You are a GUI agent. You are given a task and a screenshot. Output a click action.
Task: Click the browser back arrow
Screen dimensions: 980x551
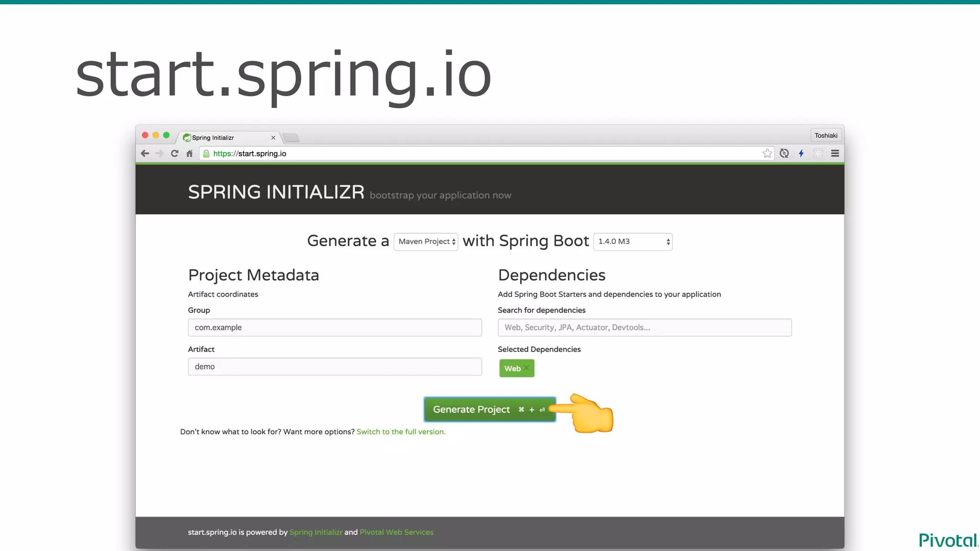[145, 154]
